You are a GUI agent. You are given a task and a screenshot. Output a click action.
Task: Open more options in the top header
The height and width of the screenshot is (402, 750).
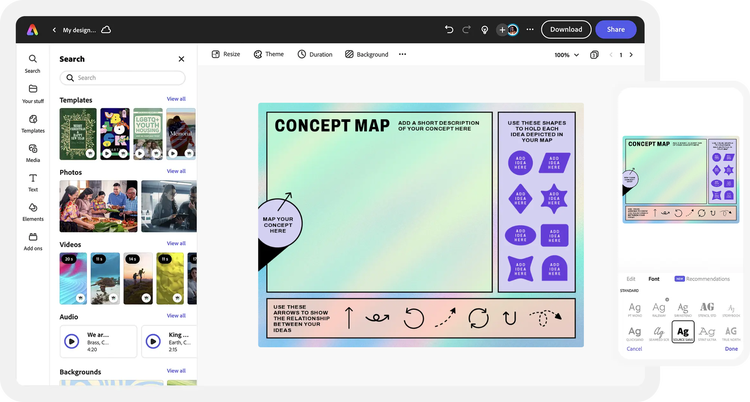pyautogui.click(x=530, y=30)
